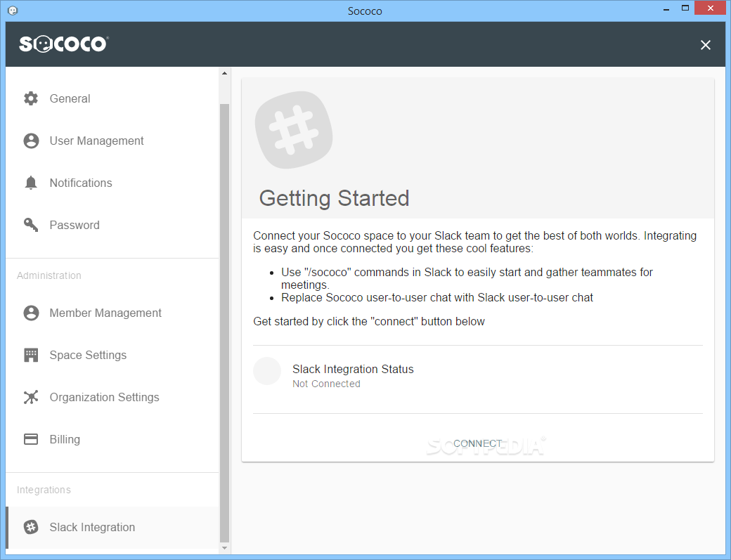Open Password settings
Viewport: 731px width, 560px height.
point(112,225)
